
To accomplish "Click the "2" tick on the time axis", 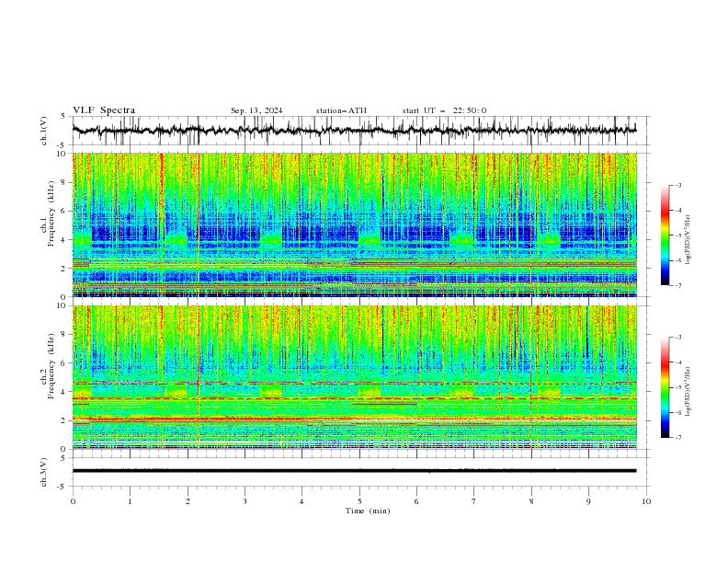I will 188,501.
